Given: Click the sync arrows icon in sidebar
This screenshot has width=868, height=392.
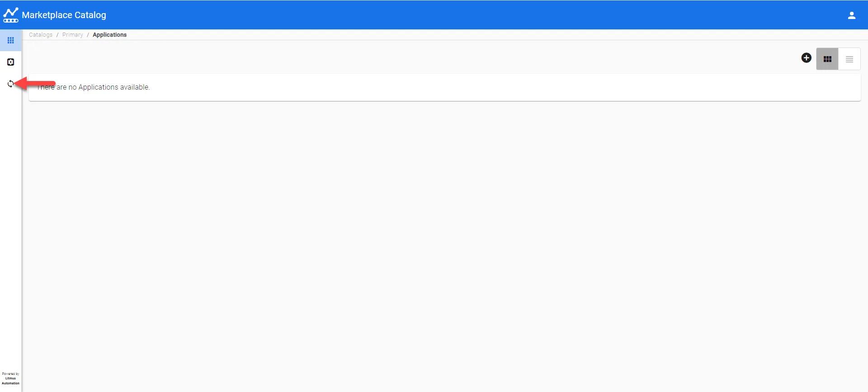Looking at the screenshot, I should coord(10,84).
